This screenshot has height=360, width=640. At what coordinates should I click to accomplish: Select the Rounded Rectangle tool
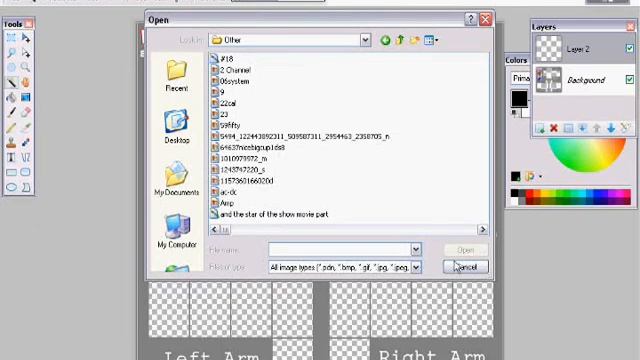pyautogui.click(x=26, y=172)
